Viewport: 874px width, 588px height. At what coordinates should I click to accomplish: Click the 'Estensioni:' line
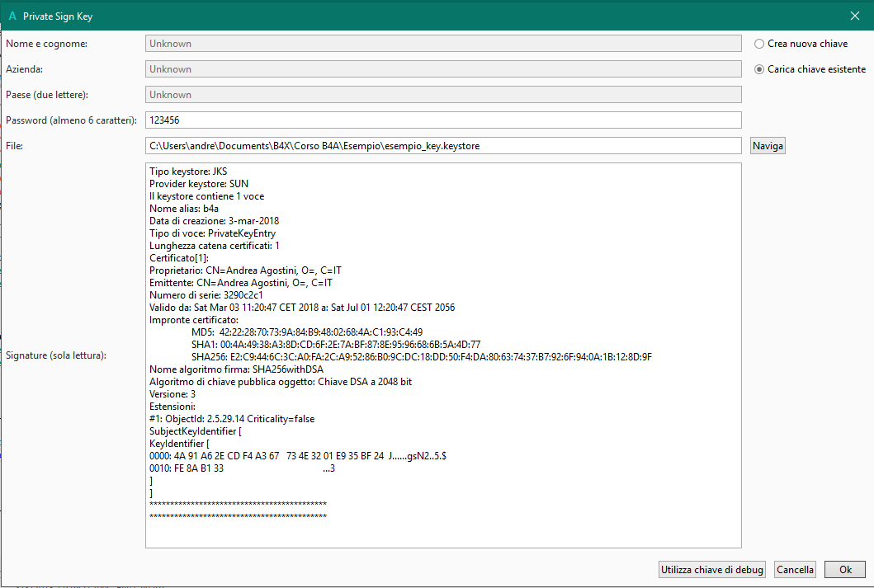pos(172,407)
